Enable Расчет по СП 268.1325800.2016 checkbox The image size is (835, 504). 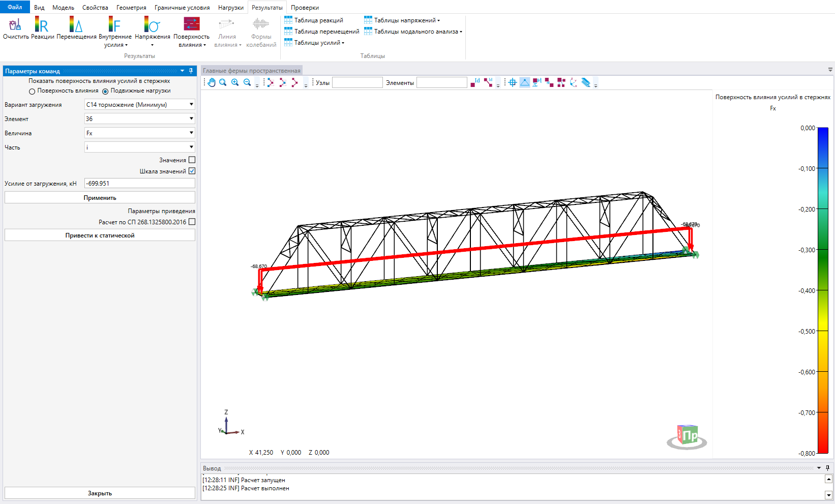192,222
